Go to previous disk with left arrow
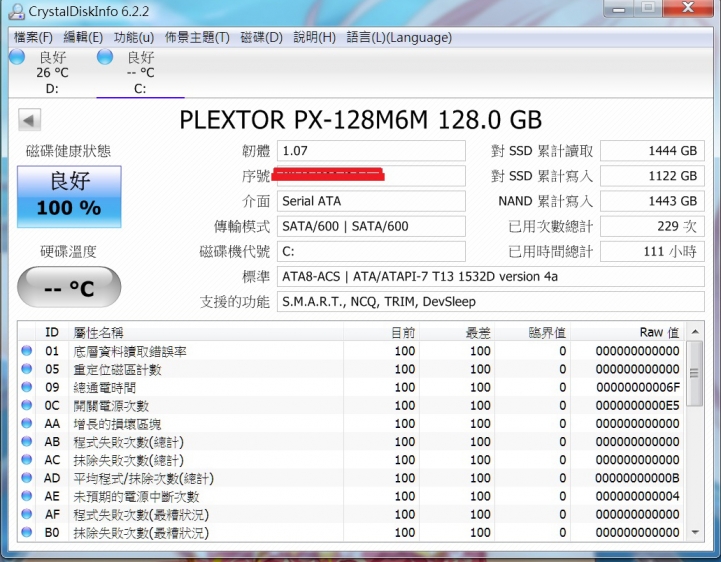 click(29, 120)
